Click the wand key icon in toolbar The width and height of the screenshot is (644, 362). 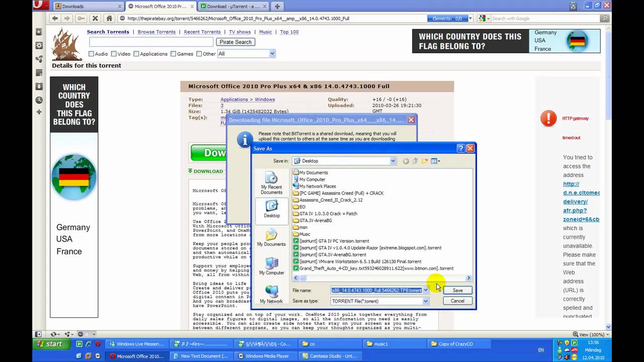(x=81, y=18)
